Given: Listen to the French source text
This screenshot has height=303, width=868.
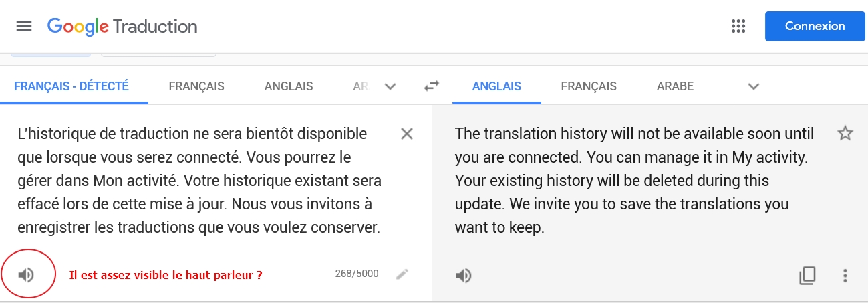Looking at the screenshot, I should (x=26, y=274).
